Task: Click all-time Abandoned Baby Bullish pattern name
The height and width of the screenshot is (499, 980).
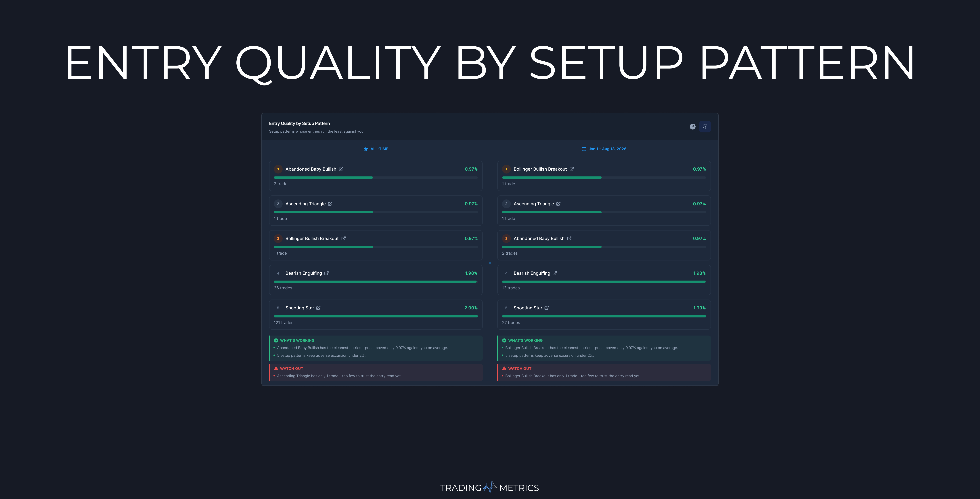Action: (311, 169)
